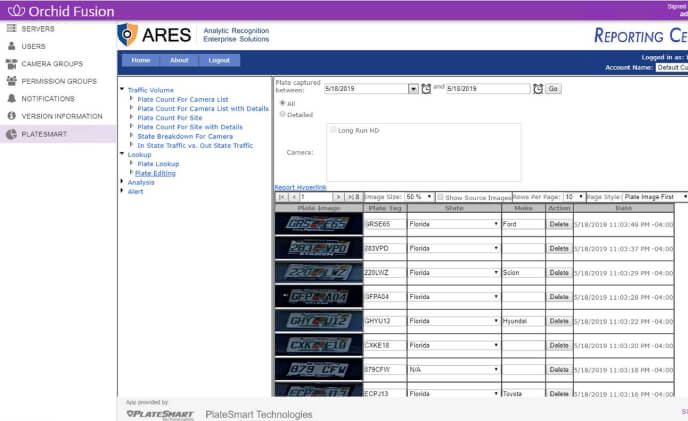Screen dimensions: 688x421
Task: Go to last page of results
Action: coord(351,197)
